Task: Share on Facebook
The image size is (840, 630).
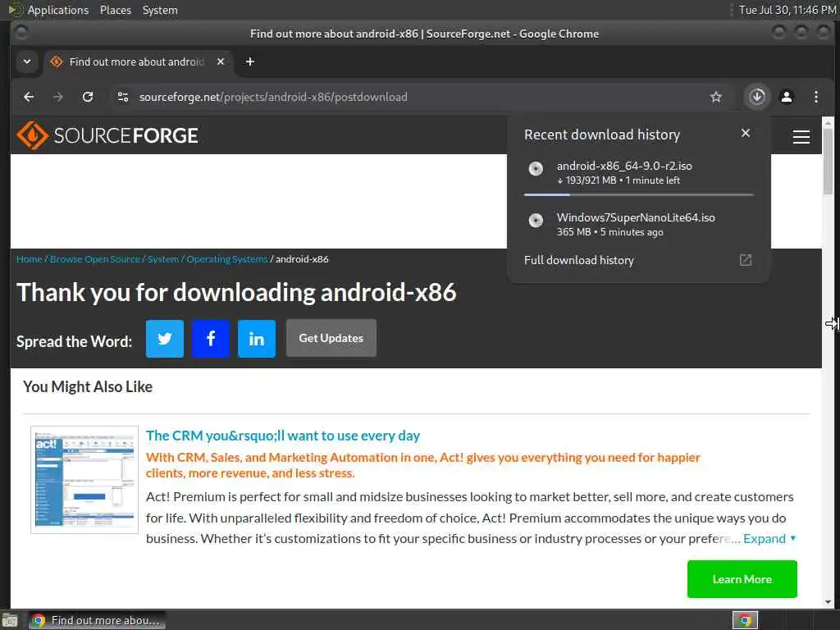Action: pos(211,339)
